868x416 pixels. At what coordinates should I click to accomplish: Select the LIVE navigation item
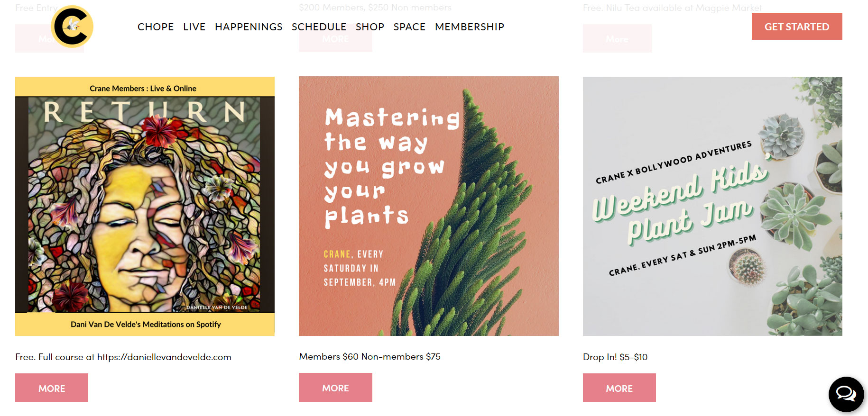click(194, 27)
